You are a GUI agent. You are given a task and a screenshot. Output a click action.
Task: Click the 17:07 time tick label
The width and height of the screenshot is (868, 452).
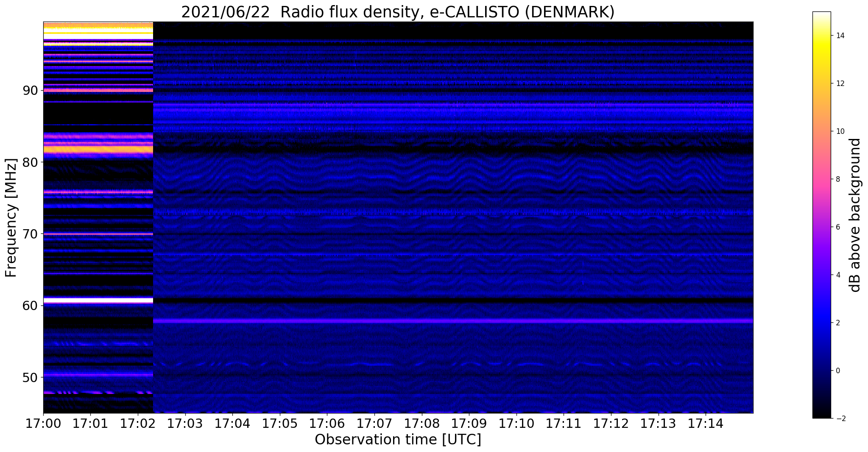pos(374,424)
